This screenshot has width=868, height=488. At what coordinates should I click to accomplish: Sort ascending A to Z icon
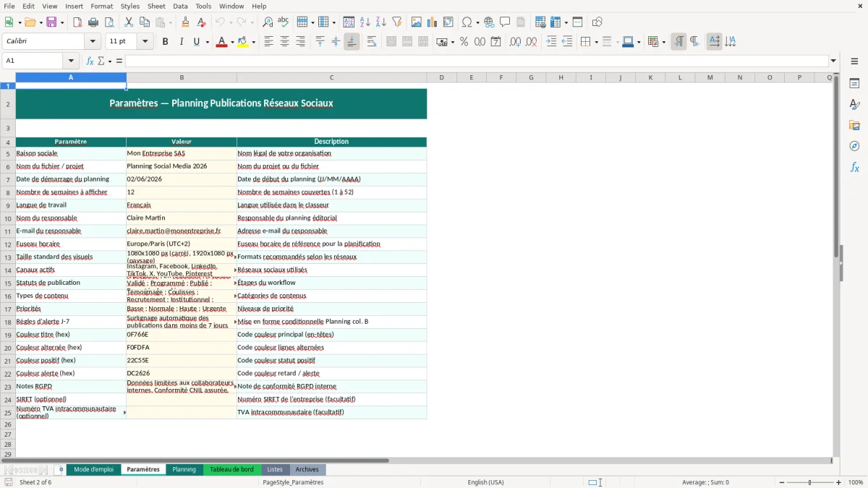365,22
